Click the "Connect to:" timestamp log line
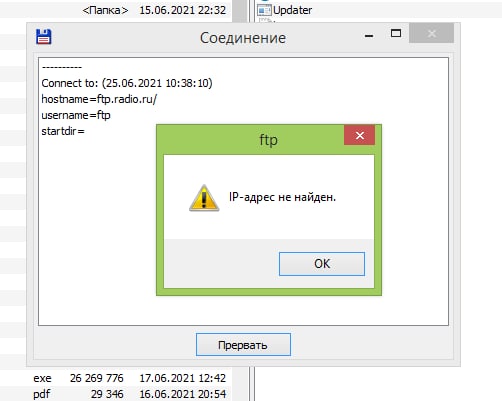The image size is (502, 401). (x=127, y=83)
